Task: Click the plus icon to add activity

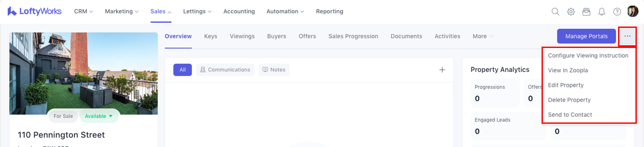Action: pos(442,70)
